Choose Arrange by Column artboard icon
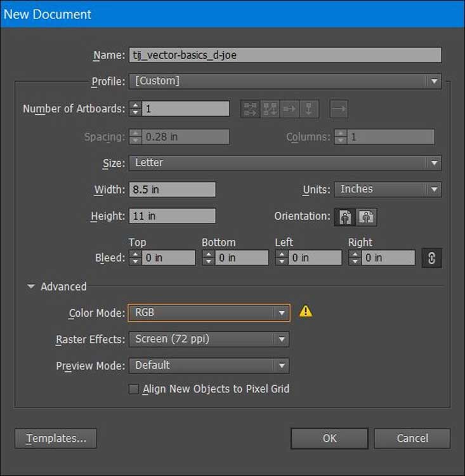 [308, 109]
